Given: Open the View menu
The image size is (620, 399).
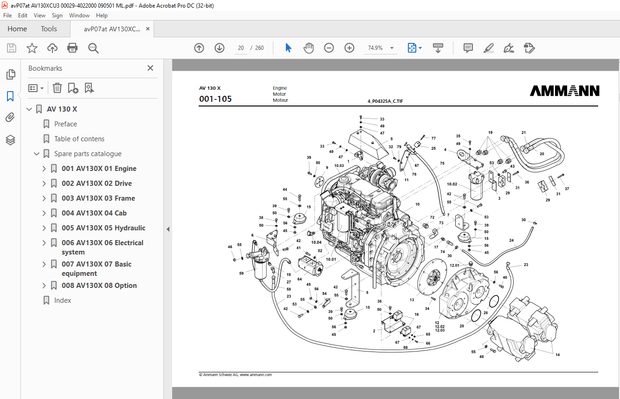Looking at the screenshot, I should [x=40, y=15].
